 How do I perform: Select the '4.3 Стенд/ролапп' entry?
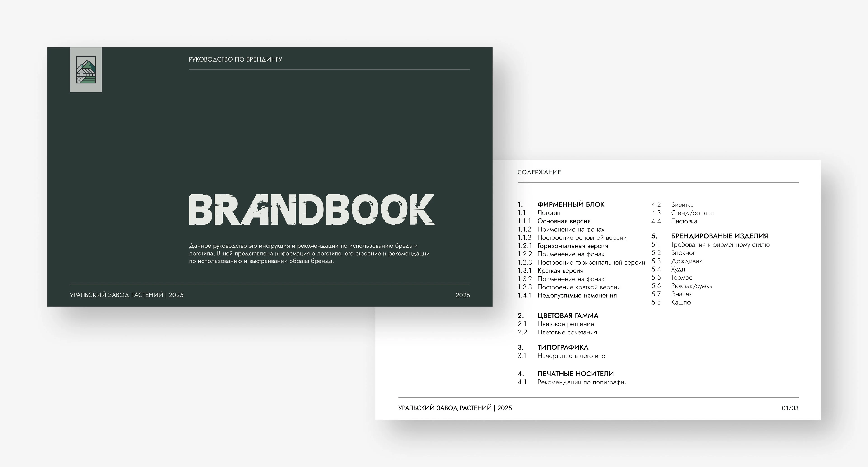[x=682, y=213]
